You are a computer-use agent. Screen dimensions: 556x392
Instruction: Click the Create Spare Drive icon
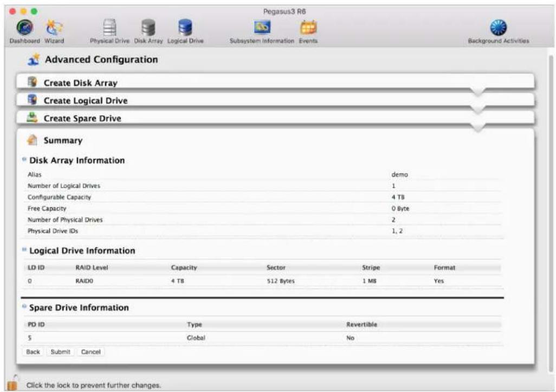tap(33, 118)
